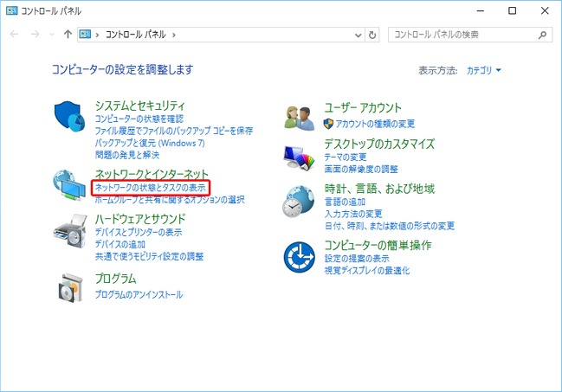Viewport: 562px width, 392px height.
Task: Click 画面の解像度の調整 link
Action: click(x=361, y=169)
